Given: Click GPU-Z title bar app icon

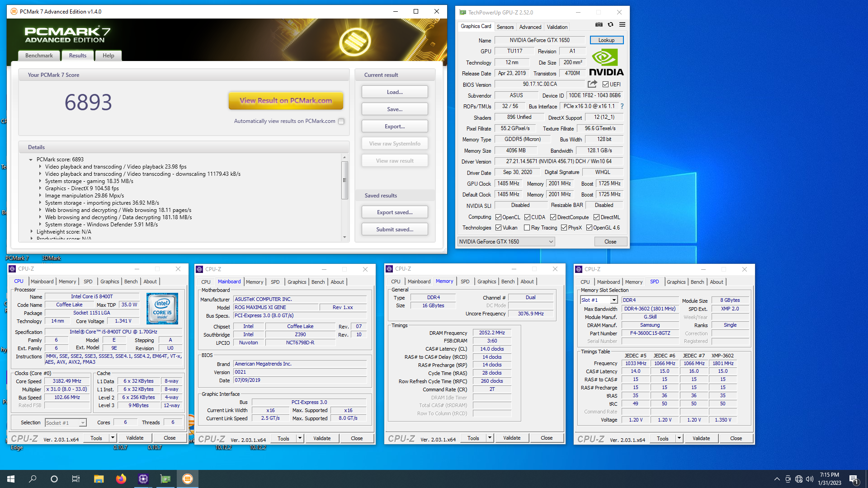Looking at the screenshot, I should tap(462, 12).
